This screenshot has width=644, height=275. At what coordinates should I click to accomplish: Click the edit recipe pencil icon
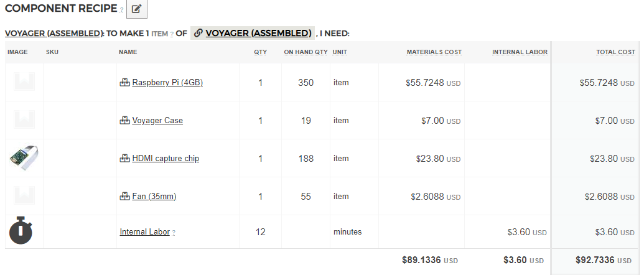click(x=137, y=9)
